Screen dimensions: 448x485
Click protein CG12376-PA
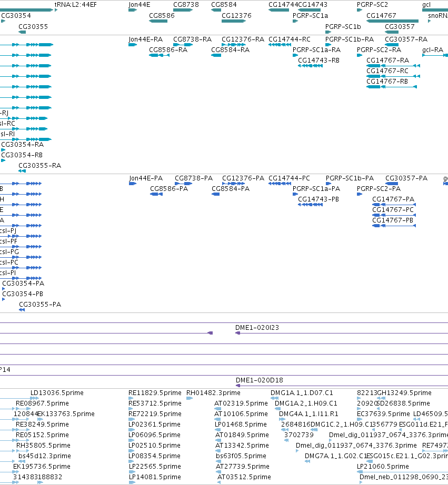pyautogui.click(x=243, y=178)
